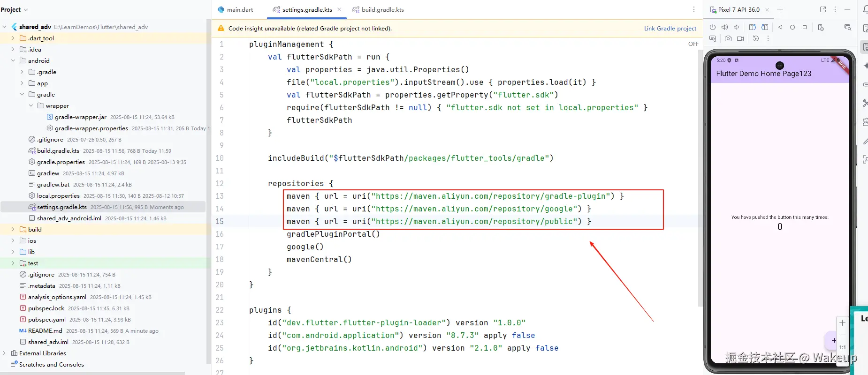The height and width of the screenshot is (375, 868).
Task: Click the emulator Overview square button
Action: coord(805,27)
